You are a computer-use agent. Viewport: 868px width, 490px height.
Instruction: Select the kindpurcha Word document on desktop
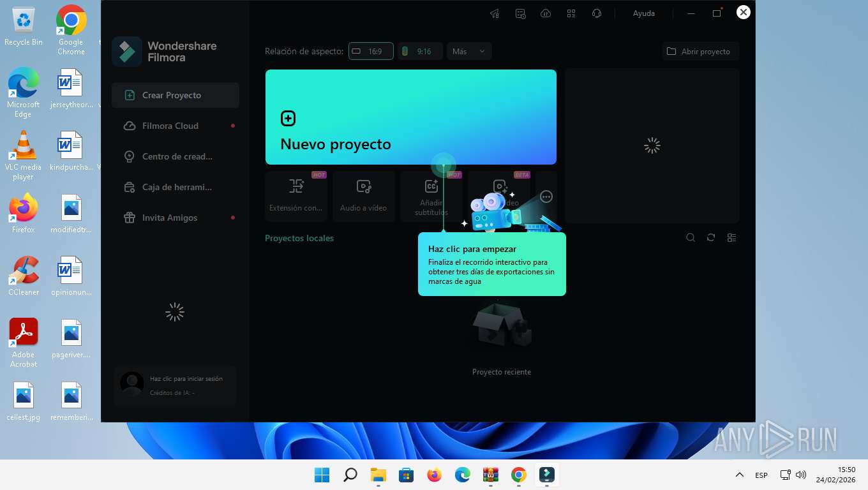71,151
